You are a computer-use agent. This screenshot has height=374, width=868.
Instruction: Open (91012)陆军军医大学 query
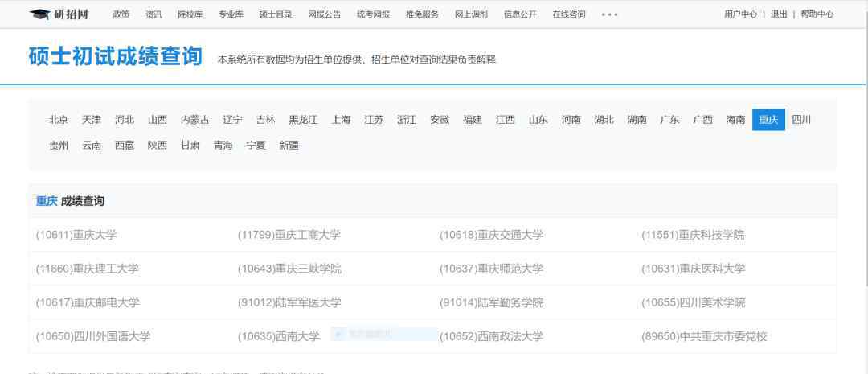tap(289, 302)
